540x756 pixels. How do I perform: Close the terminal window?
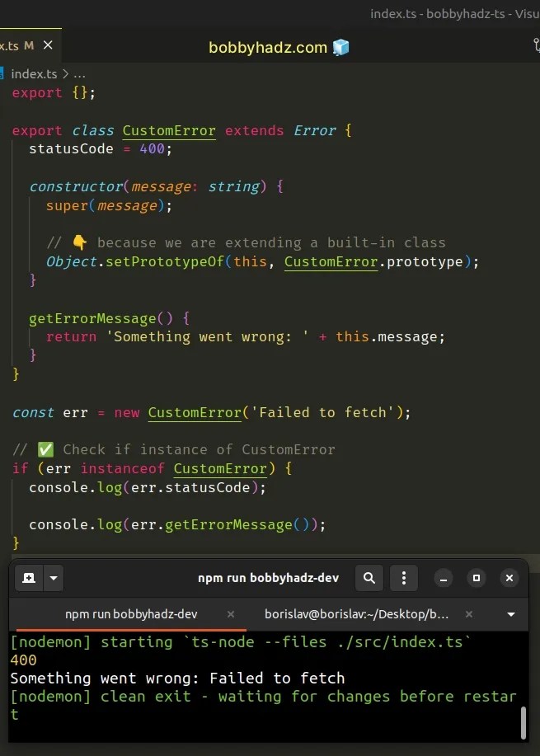509,578
